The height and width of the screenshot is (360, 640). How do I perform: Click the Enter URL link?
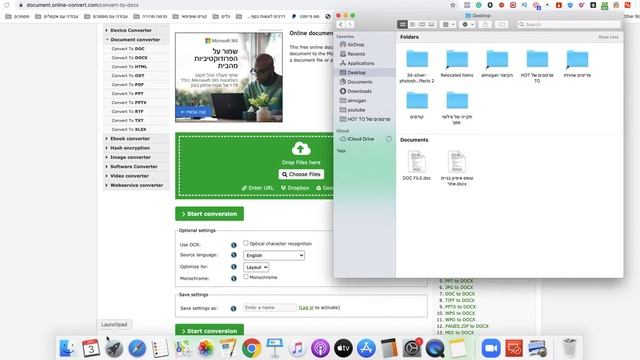pos(258,188)
